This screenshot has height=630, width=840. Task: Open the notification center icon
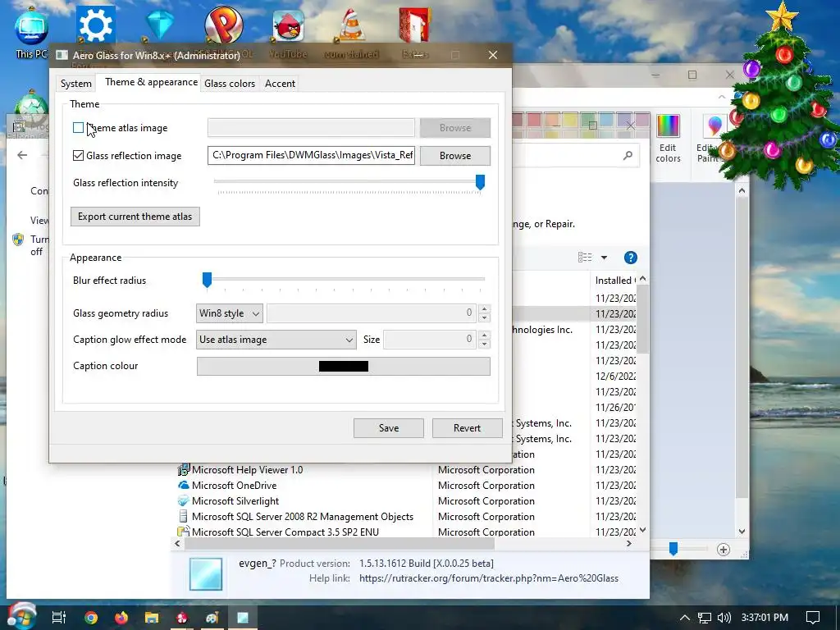(813, 618)
